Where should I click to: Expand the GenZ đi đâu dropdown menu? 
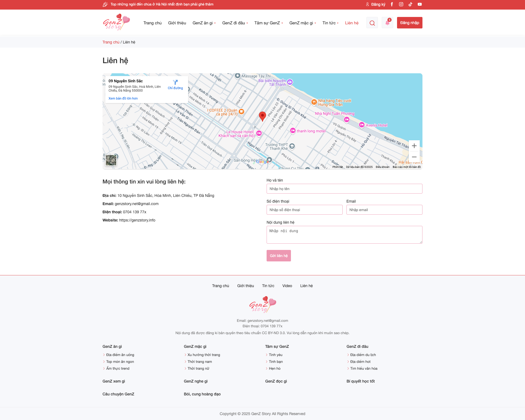(x=235, y=23)
